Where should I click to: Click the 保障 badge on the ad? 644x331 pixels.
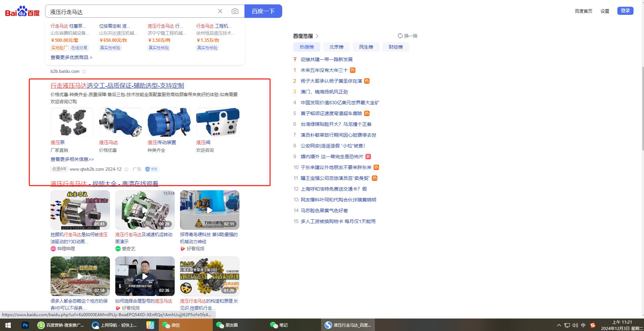click(152, 169)
